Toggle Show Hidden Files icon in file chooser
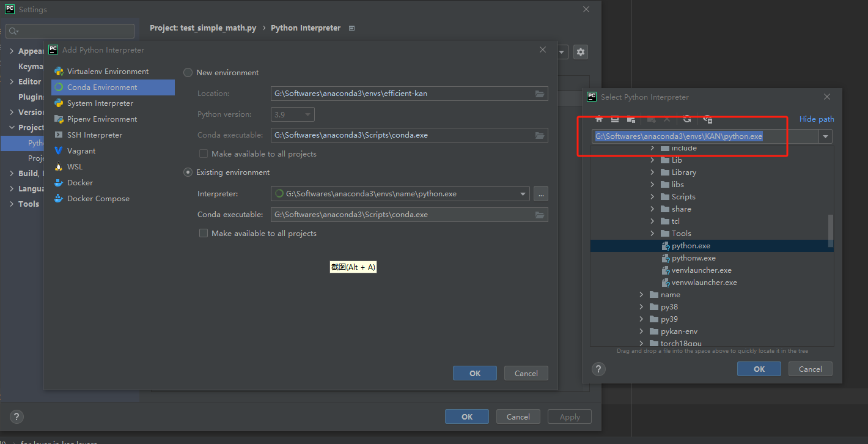 [x=707, y=119]
